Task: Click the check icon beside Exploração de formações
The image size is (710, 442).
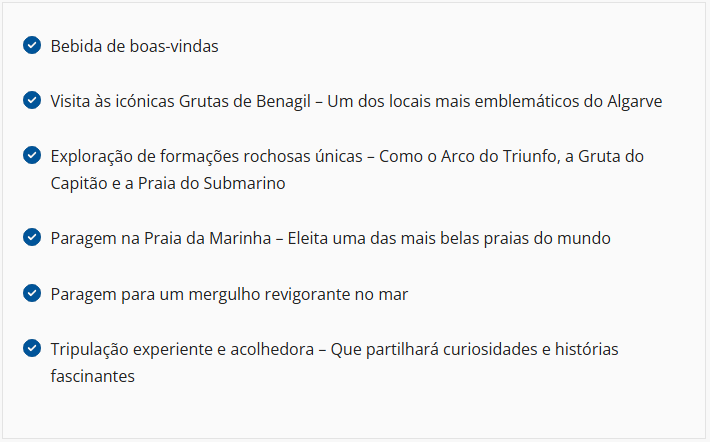Action: point(32,155)
